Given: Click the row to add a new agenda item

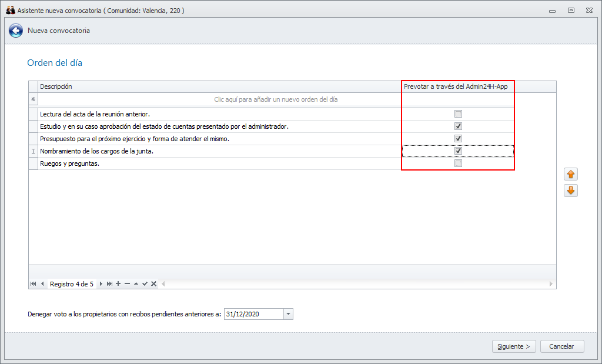Looking at the screenshot, I should click(x=276, y=99).
